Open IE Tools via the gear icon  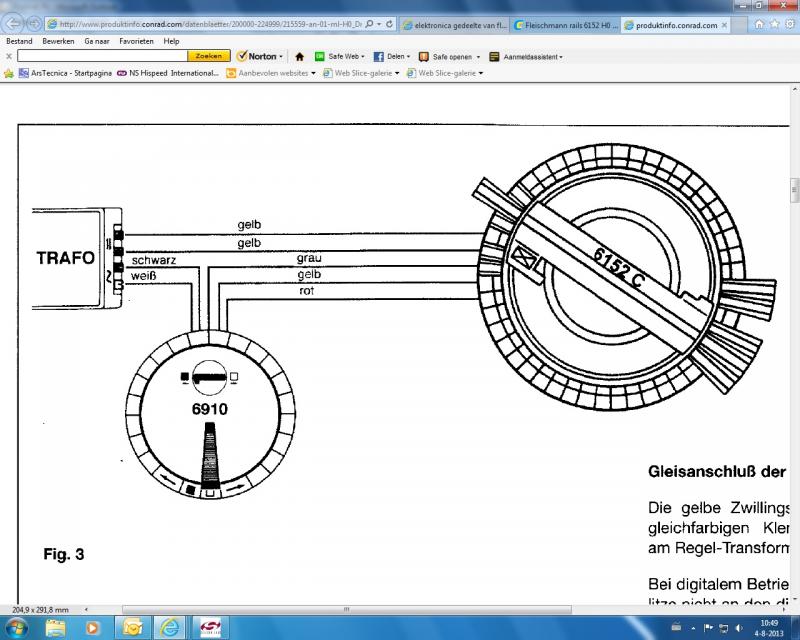[790, 24]
